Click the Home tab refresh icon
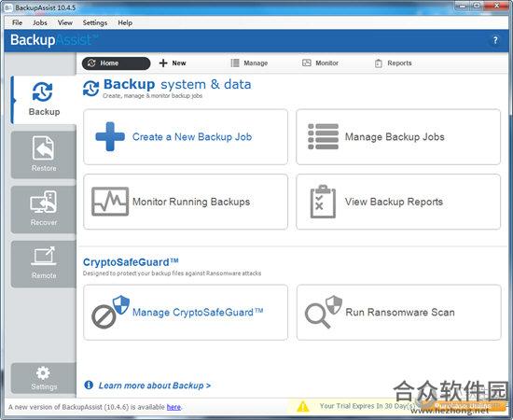513x420 pixels. tap(91, 63)
